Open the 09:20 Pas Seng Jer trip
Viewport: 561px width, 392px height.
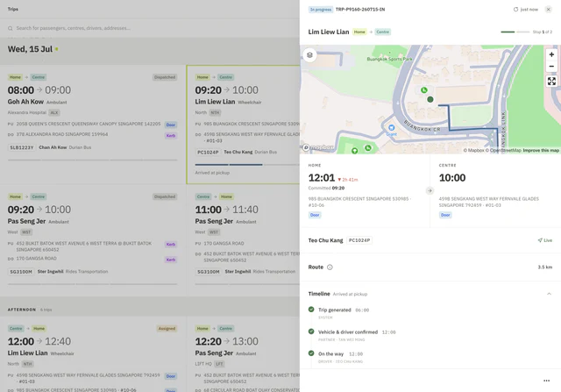(x=92, y=240)
